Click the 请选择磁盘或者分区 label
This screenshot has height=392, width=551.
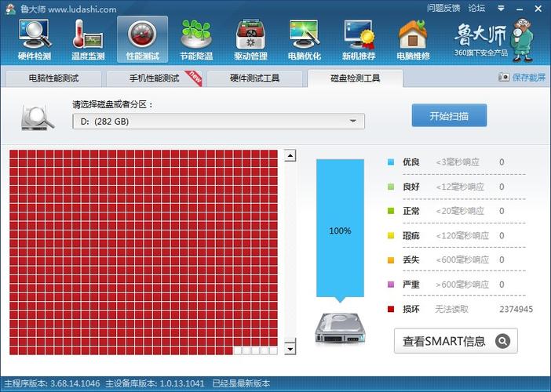pyautogui.click(x=113, y=104)
